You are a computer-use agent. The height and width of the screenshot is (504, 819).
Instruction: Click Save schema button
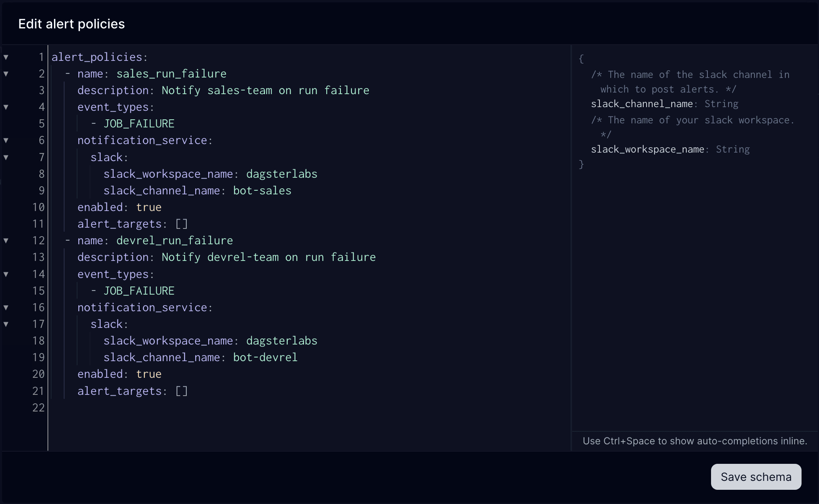755,476
